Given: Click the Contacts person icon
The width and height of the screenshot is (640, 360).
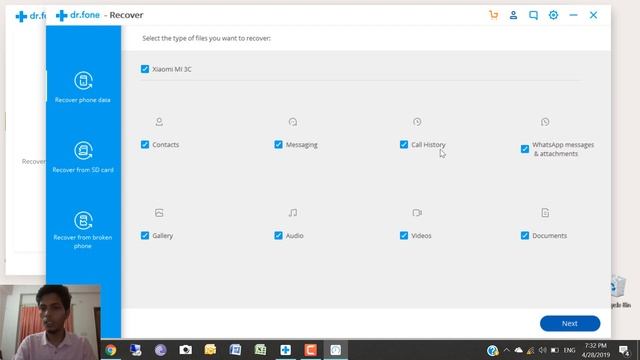Looking at the screenshot, I should pos(159,122).
